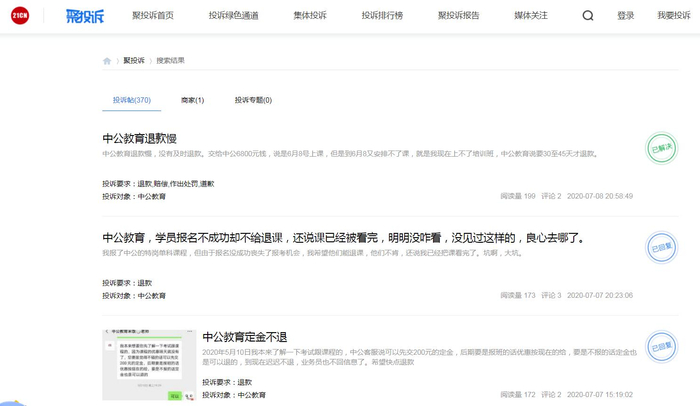Click 投诉要求：退款,赔偿,作出处罚,道歉 text
This screenshot has width=700, height=406.
(158, 184)
